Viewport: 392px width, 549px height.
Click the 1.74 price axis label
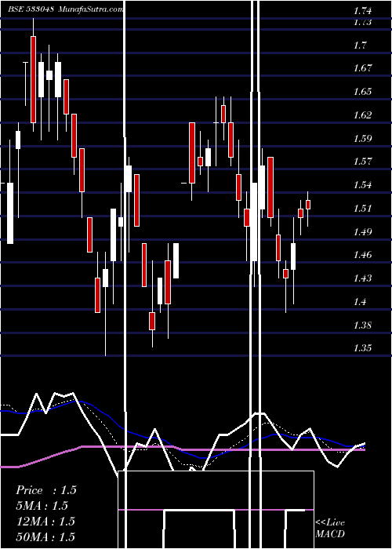[362, 11]
